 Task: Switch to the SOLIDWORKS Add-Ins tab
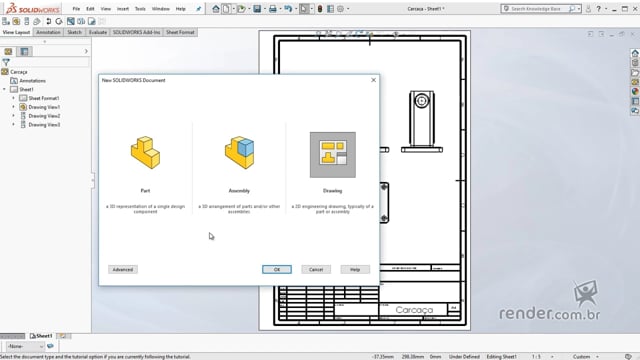point(136,32)
